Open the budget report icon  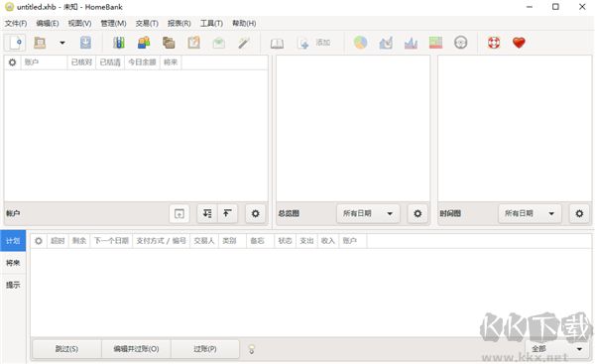pos(435,43)
